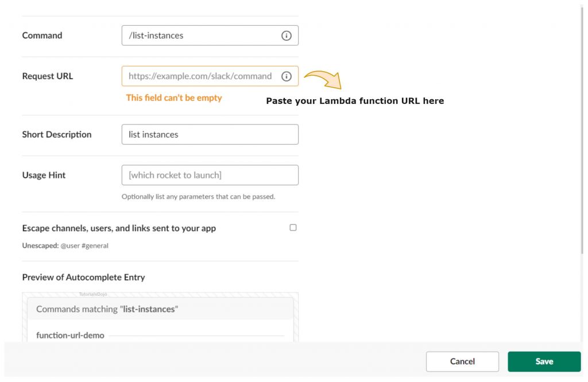Click the Escape channels setting label
Image resolution: width=588 pixels, height=382 pixels.
click(x=119, y=228)
